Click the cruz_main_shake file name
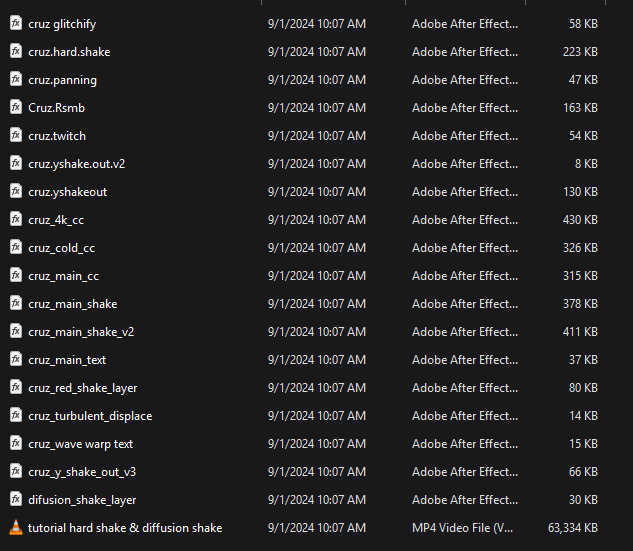Viewport: 633px width, 551px height. 72,303
